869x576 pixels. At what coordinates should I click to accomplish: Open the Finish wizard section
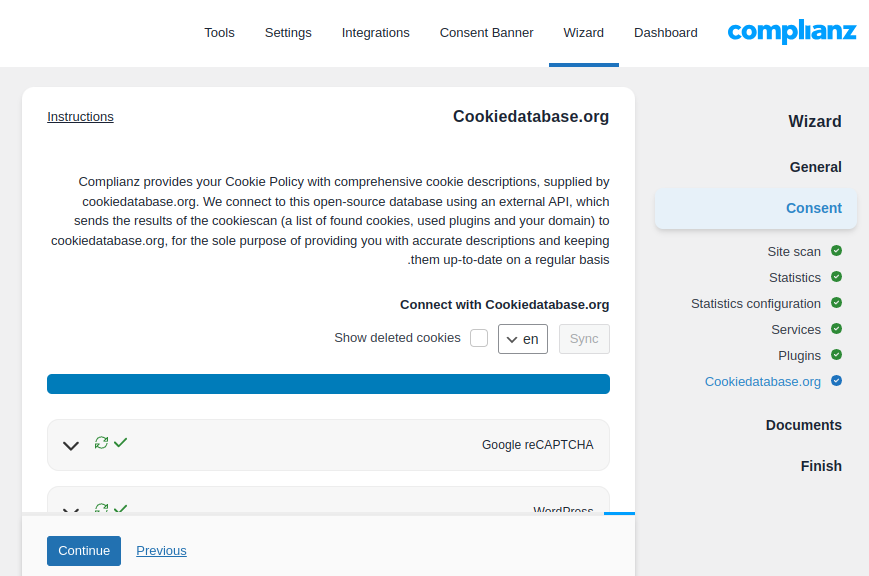[821, 466]
